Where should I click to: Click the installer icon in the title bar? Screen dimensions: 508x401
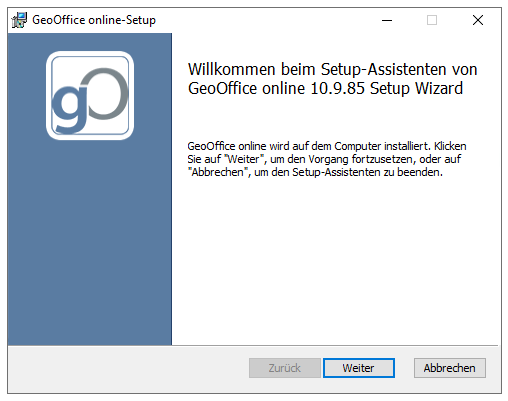[x=19, y=20]
